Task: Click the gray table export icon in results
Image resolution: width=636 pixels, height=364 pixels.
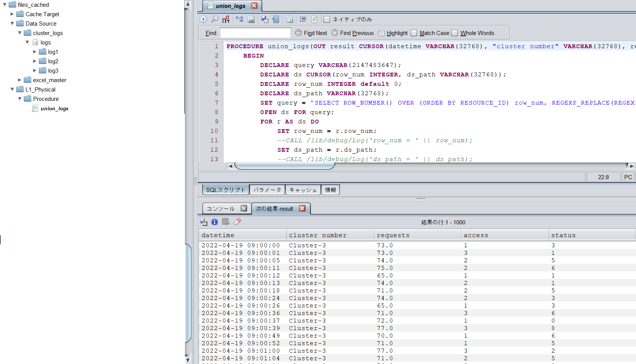Action: click(x=226, y=222)
